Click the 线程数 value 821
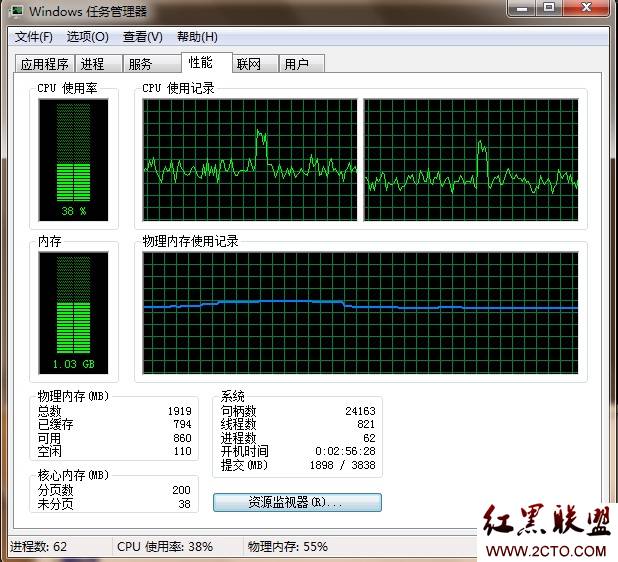This screenshot has width=618, height=562. (x=366, y=424)
